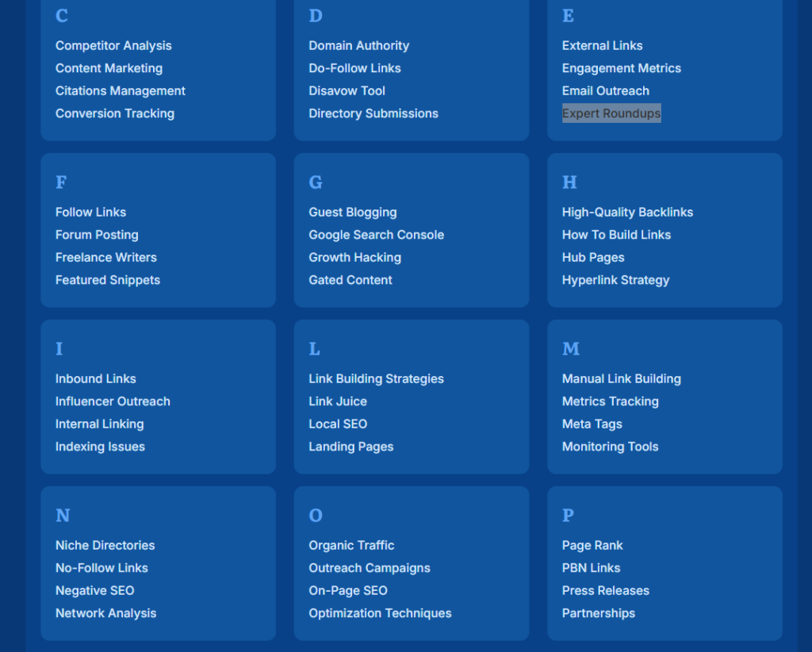Select Local SEO under L
Screen dimensions: 812x652
338,424
